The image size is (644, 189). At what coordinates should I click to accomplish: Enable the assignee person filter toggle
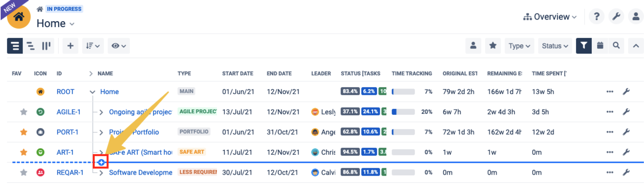point(473,46)
